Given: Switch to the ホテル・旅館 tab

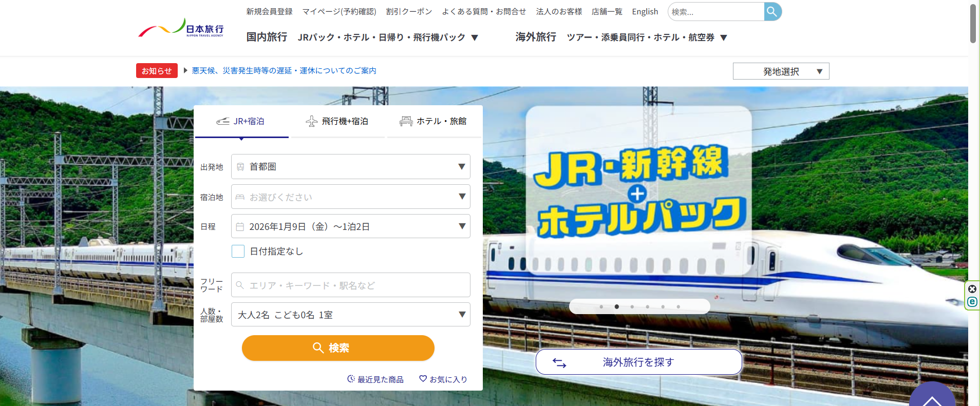Looking at the screenshot, I should pos(434,121).
